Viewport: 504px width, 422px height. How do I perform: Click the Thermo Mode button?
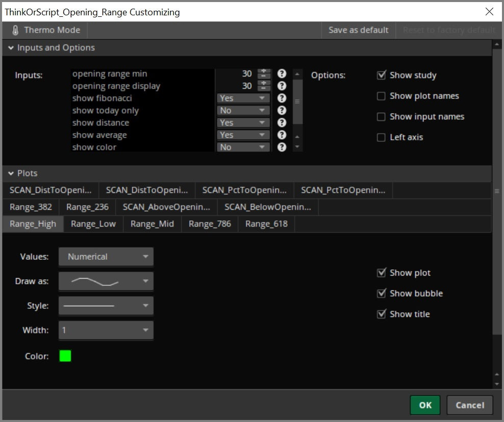coord(45,30)
